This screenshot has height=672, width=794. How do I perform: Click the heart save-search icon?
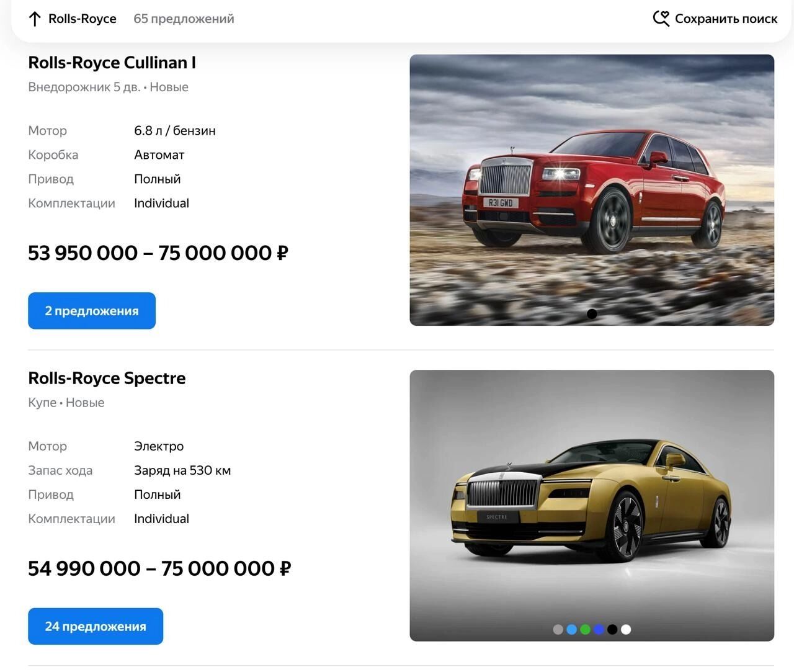[x=661, y=19]
